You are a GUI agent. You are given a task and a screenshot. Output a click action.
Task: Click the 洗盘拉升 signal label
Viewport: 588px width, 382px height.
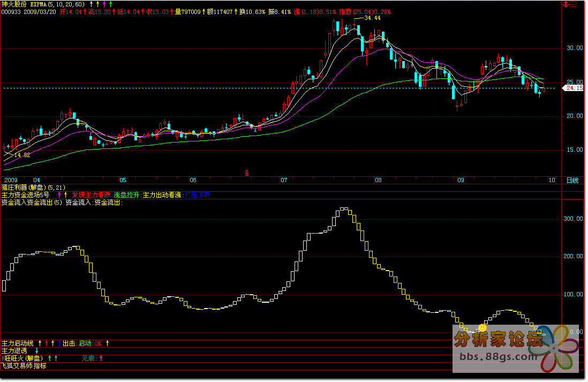point(126,195)
